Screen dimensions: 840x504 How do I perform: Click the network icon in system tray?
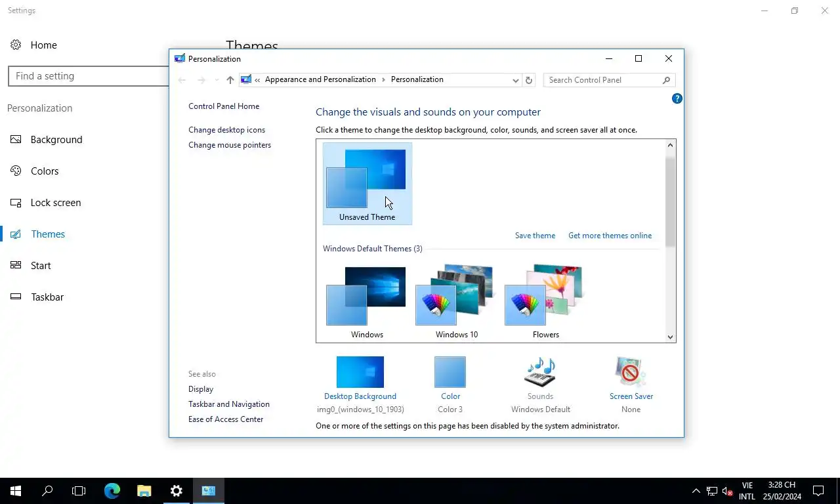coord(712,491)
